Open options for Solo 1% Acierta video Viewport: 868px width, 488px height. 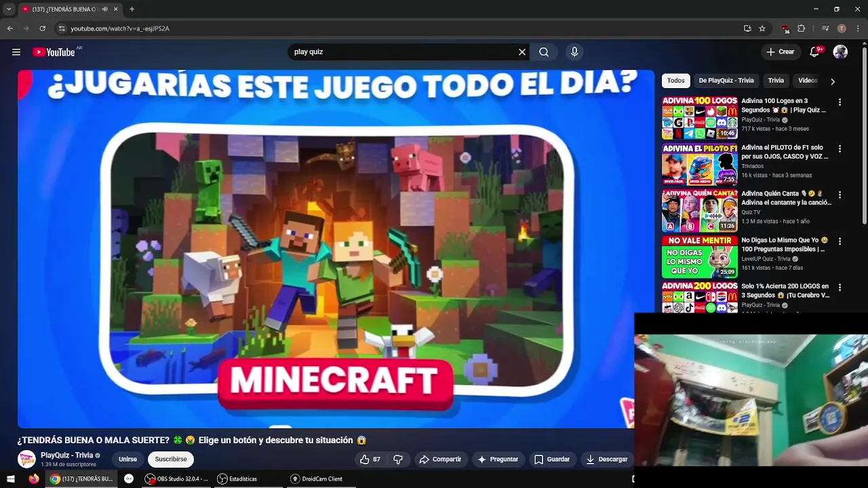click(x=840, y=287)
